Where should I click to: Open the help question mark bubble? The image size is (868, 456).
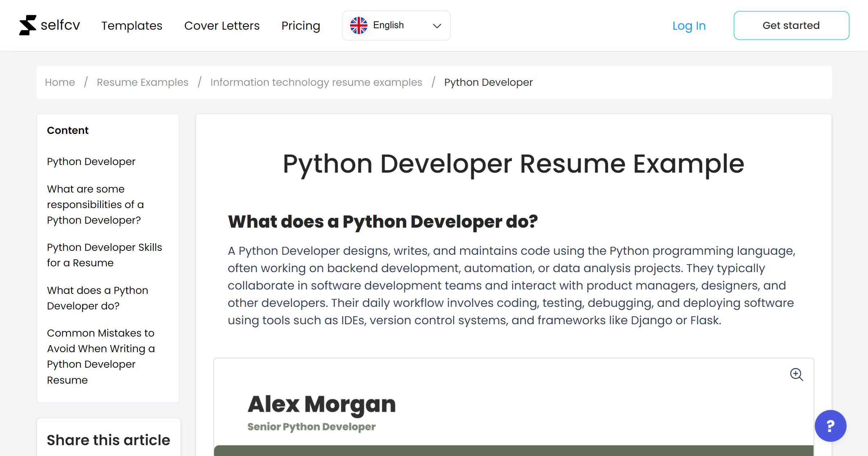[830, 426]
